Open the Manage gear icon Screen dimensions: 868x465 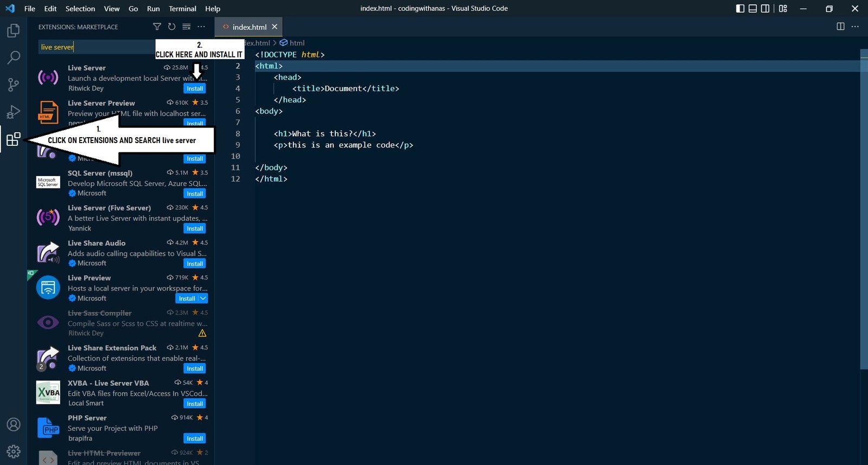point(13,451)
